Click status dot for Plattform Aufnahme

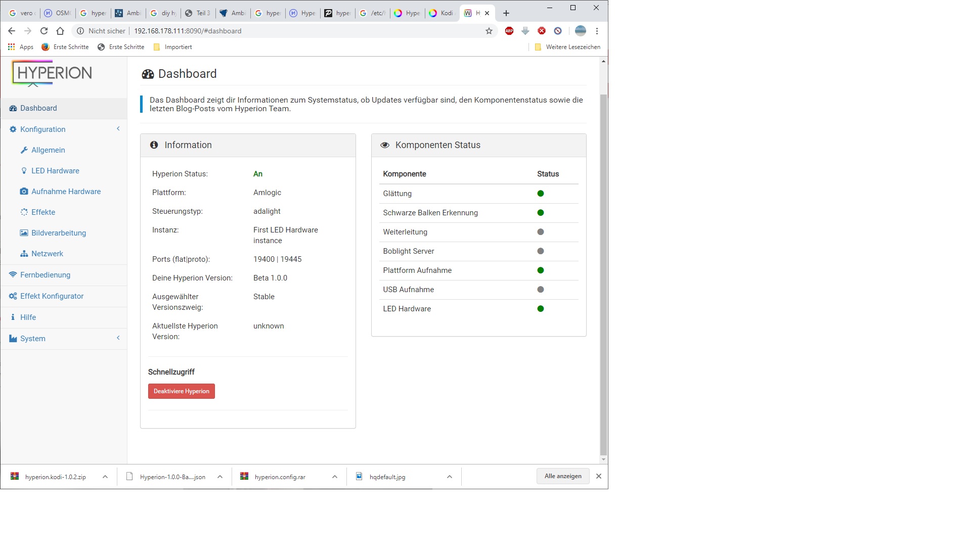(541, 270)
